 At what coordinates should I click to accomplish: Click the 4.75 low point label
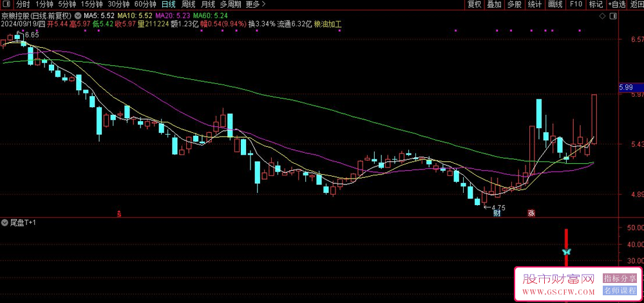(498, 207)
